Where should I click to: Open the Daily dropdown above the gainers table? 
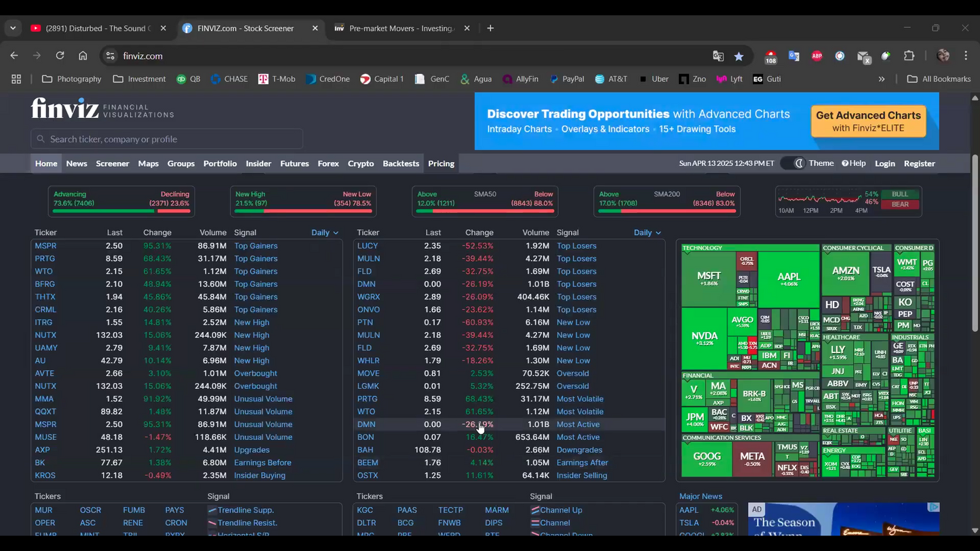click(x=324, y=232)
